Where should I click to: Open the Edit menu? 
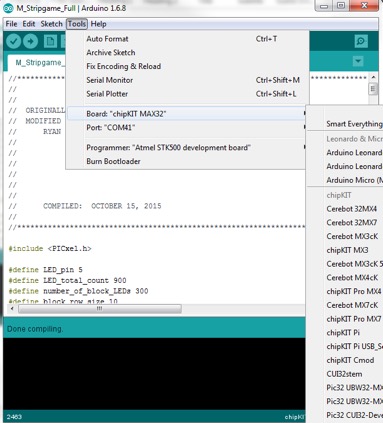click(29, 24)
